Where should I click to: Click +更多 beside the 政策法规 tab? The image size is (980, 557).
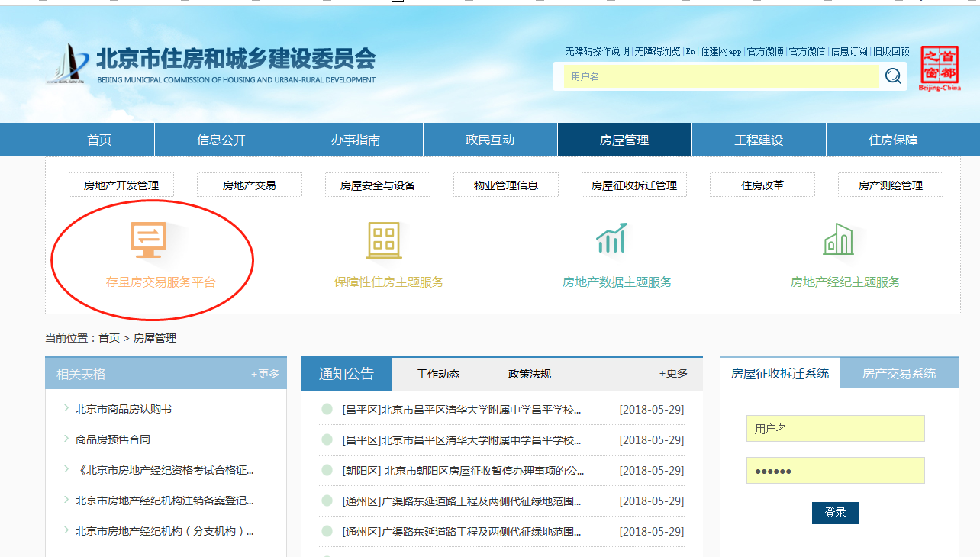(x=674, y=373)
